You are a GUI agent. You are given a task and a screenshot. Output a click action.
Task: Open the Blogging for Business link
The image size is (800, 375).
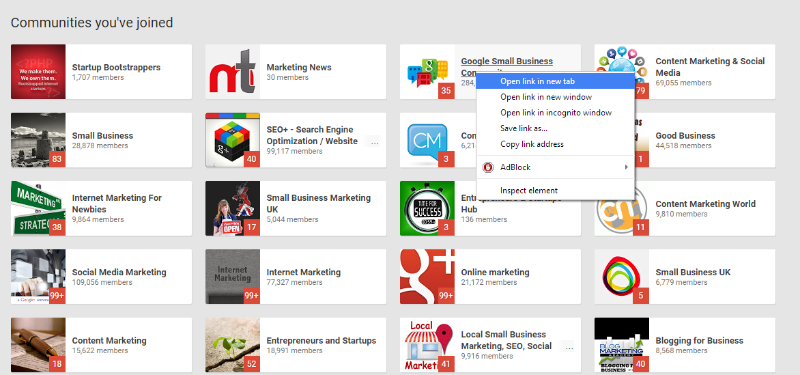coord(699,341)
